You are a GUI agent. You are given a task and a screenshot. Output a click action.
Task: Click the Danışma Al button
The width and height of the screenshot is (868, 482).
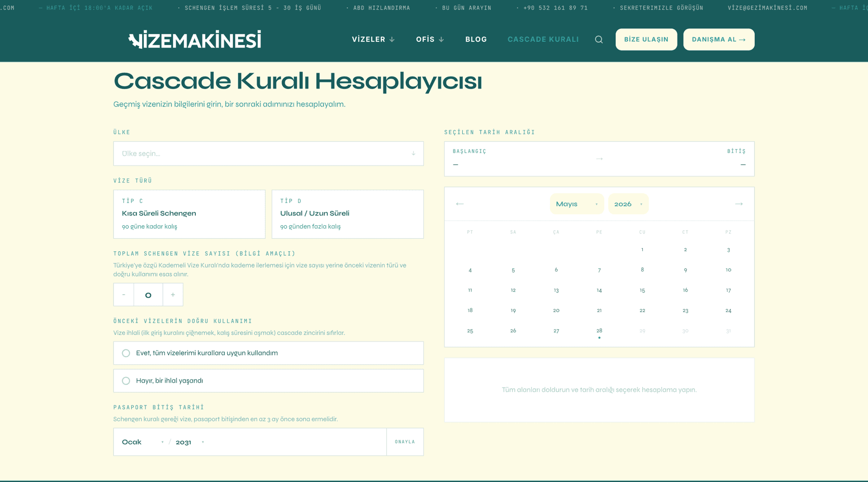click(x=719, y=40)
